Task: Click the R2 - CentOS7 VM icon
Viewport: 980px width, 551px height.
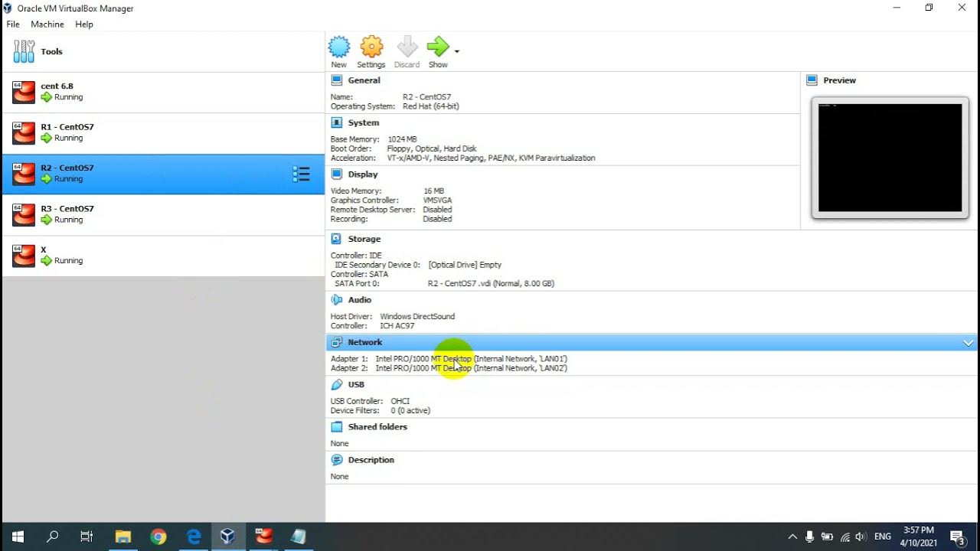Action: pyautogui.click(x=24, y=174)
